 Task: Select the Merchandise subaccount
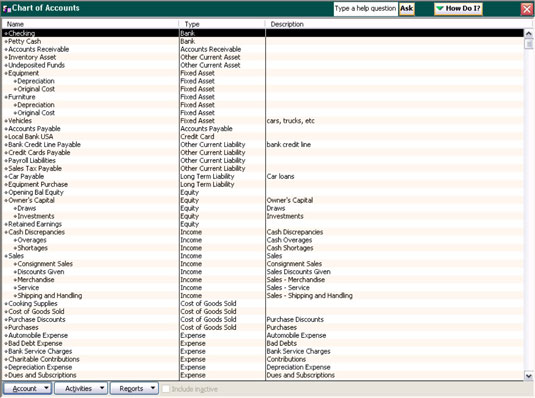[36, 280]
